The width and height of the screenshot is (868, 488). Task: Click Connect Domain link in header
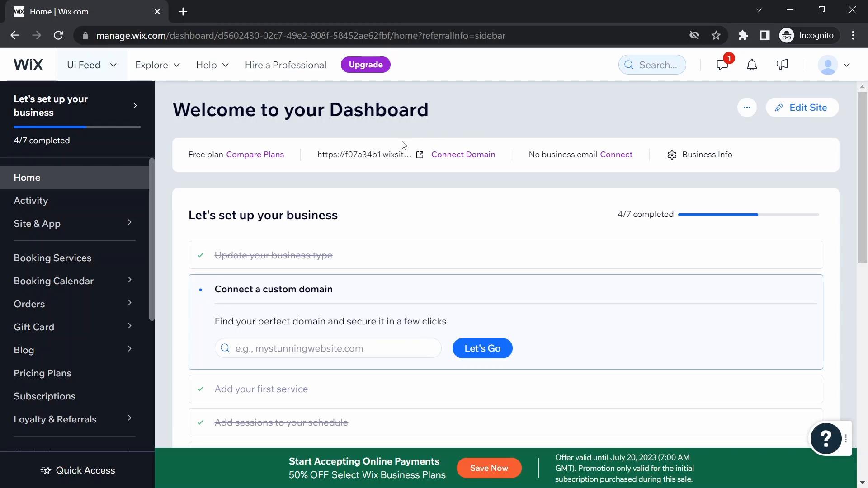tap(463, 155)
